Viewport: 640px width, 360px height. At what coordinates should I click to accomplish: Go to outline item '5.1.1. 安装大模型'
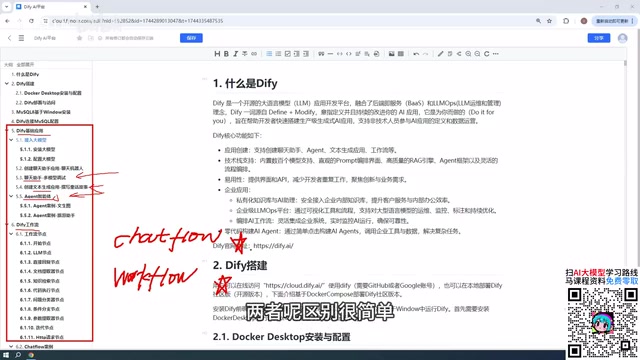click(x=38, y=149)
